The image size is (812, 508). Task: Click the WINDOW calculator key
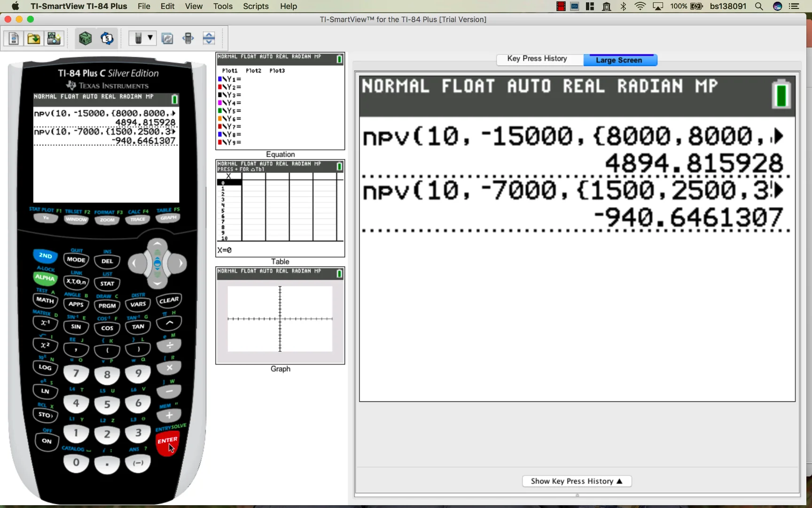coord(76,220)
